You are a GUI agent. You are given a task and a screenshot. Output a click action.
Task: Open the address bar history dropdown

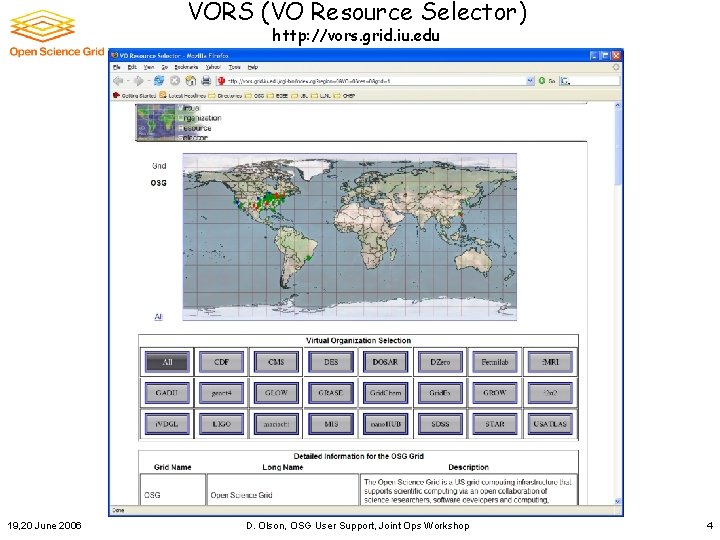(530, 81)
